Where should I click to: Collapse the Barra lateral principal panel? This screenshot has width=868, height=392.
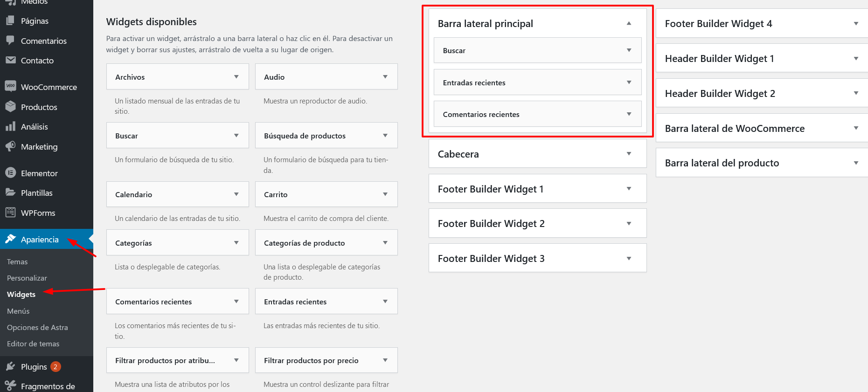tap(629, 23)
